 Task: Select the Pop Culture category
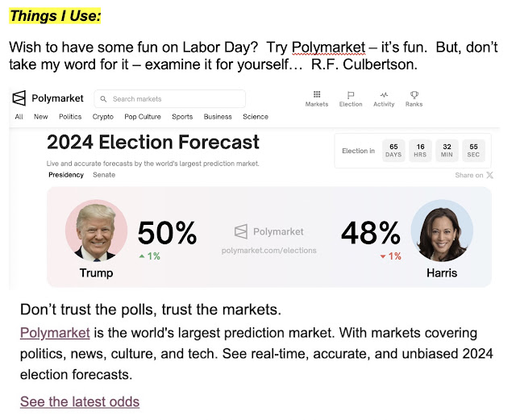143,117
